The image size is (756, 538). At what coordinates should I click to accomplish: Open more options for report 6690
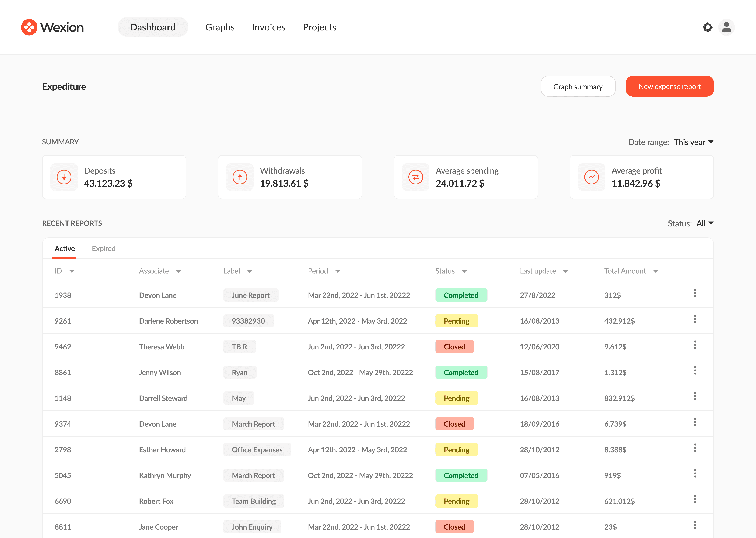(695, 499)
